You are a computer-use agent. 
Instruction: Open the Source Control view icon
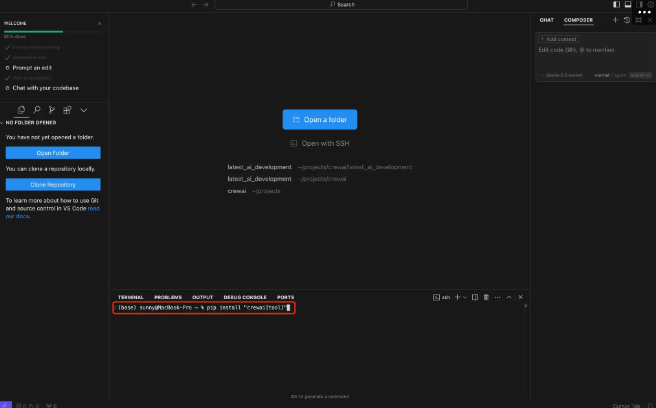52,109
